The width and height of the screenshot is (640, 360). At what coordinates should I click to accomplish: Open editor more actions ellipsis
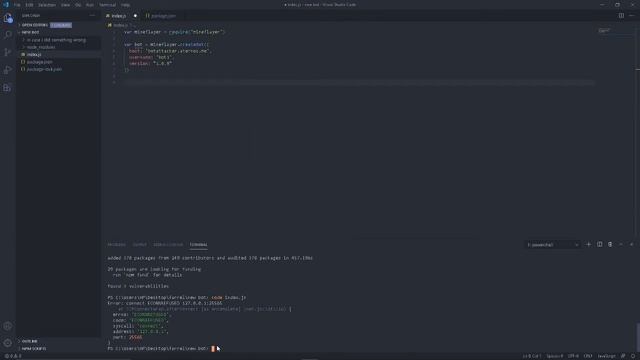[632, 16]
